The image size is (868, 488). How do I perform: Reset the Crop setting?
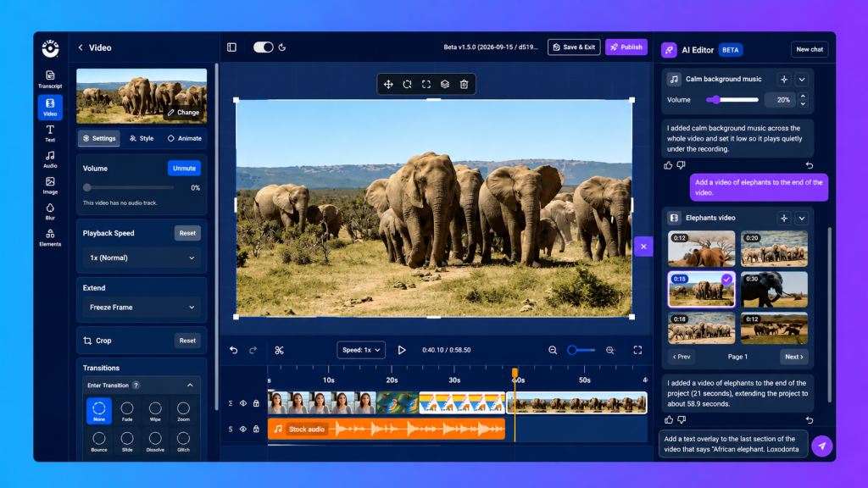[x=187, y=341]
